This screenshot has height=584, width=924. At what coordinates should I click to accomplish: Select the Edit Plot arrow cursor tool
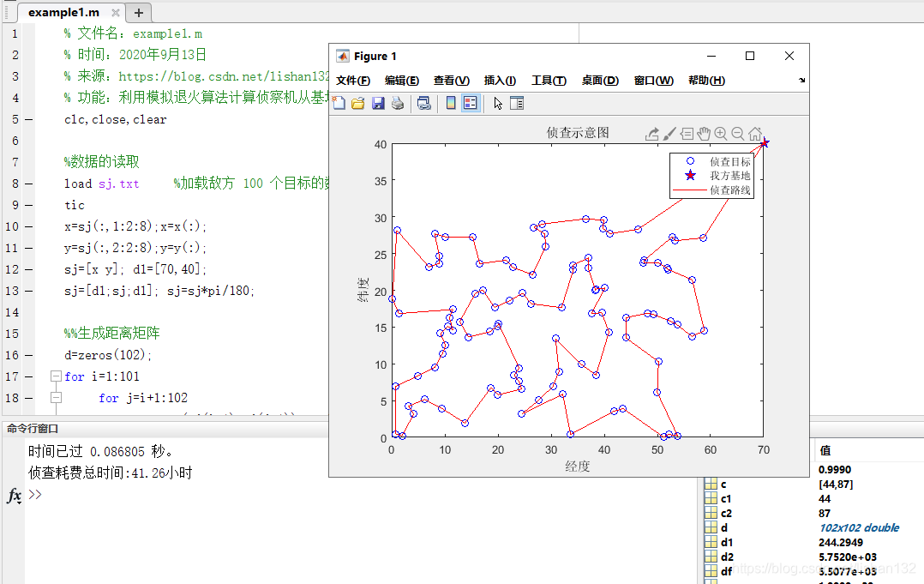click(x=498, y=104)
